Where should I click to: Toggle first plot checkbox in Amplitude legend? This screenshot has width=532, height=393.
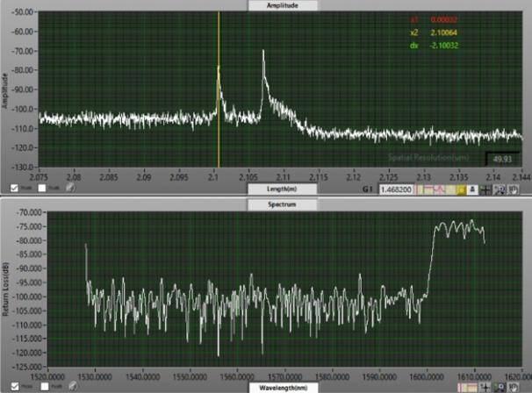pos(14,188)
